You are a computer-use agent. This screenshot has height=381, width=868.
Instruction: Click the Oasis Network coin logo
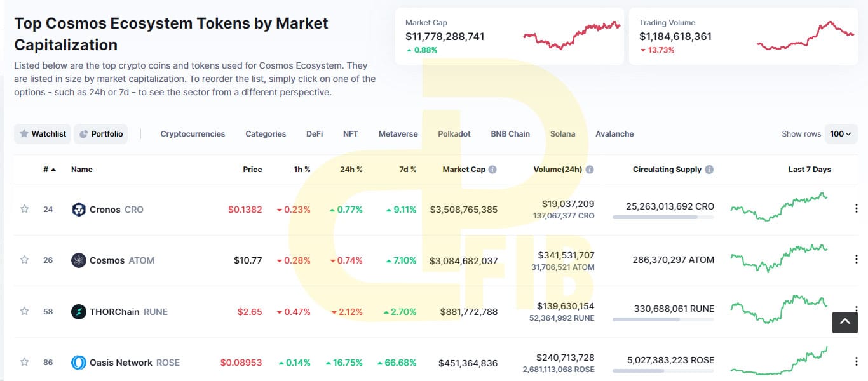click(78, 363)
